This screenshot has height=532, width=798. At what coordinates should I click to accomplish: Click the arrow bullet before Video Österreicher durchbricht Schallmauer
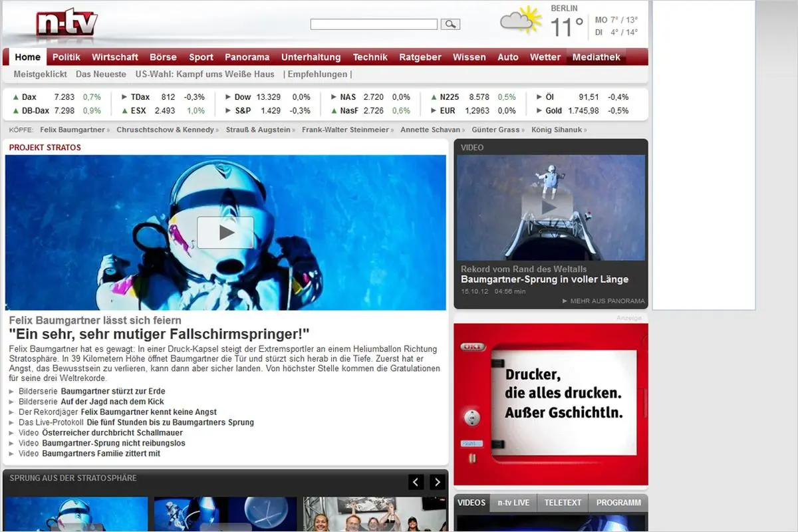[10, 432]
